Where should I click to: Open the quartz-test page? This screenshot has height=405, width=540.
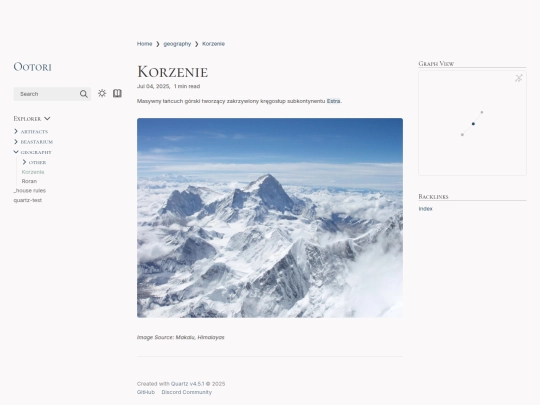pos(28,200)
